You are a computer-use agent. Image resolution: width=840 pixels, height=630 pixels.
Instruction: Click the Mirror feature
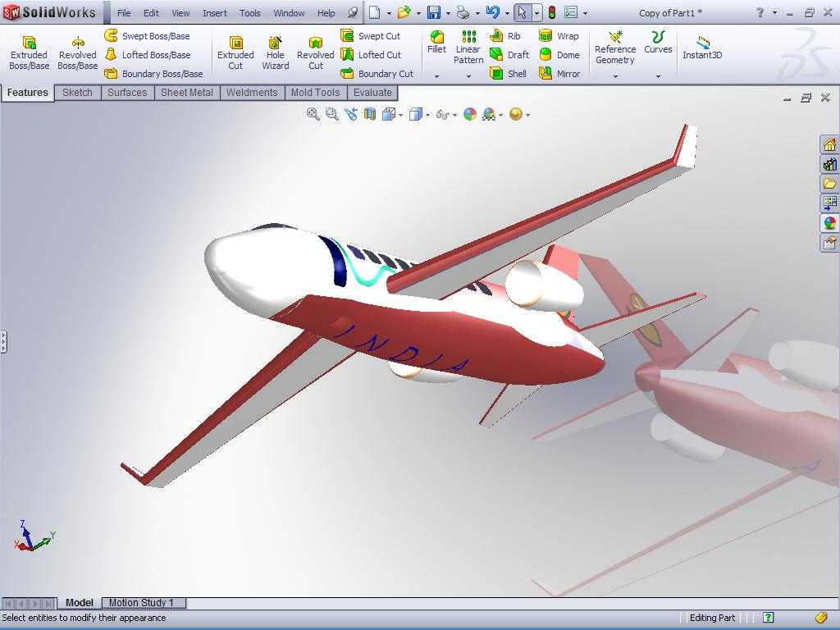point(559,73)
